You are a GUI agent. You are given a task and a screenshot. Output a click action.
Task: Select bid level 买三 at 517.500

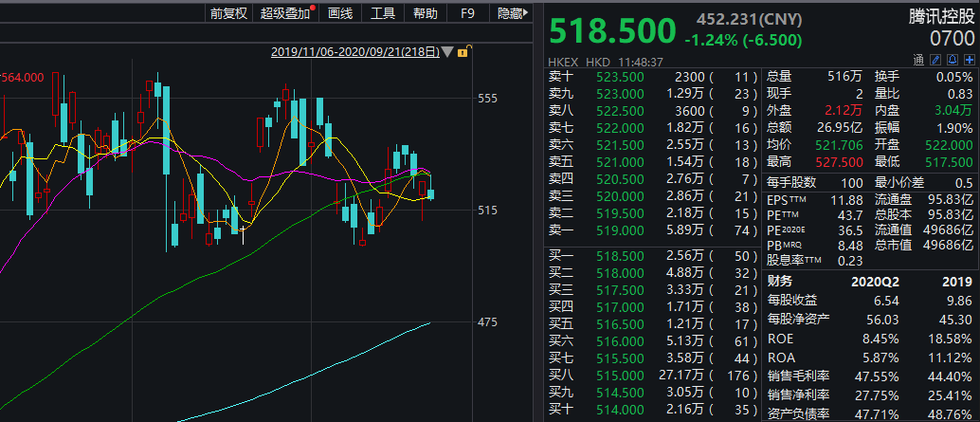click(x=652, y=290)
